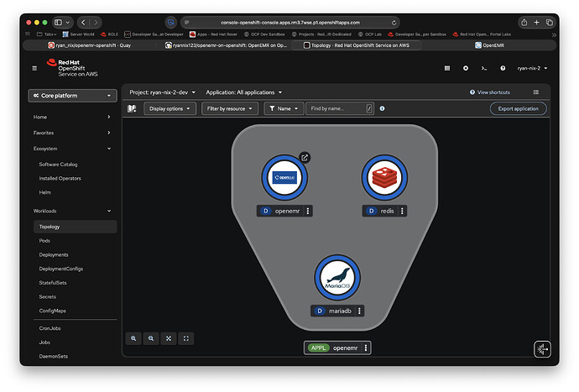Zoom in the topology graph

click(133, 338)
